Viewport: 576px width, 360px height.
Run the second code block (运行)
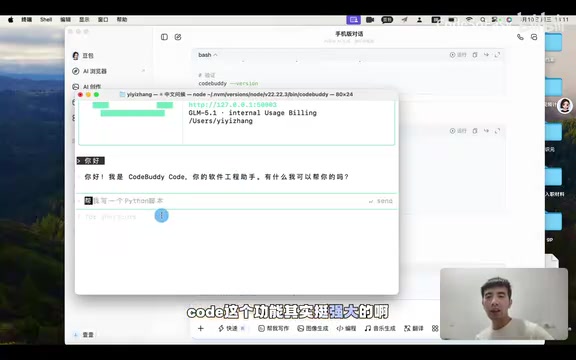coord(458,131)
